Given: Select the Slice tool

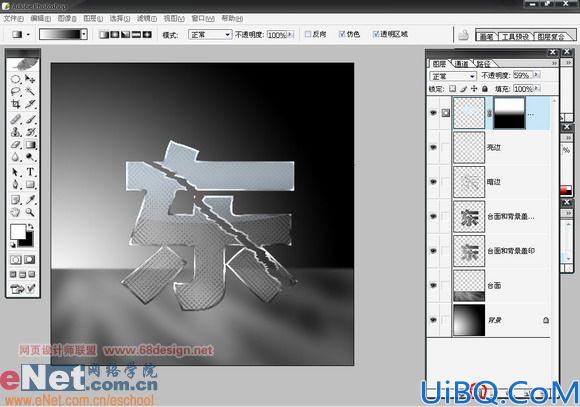Looking at the screenshot, I should coord(30,104).
